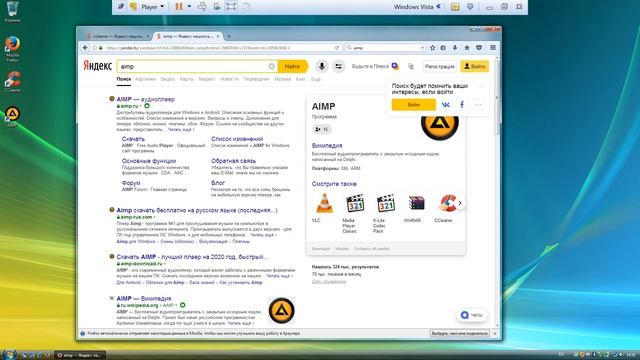Screen dimensions: 640x360
Task: Expand the Ещё categories menu
Action: [316, 79]
